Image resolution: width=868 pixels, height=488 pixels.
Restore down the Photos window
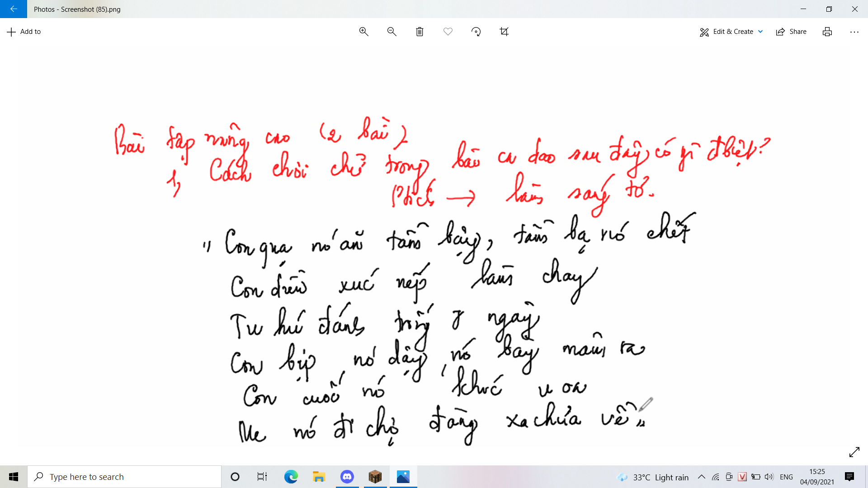tap(829, 9)
